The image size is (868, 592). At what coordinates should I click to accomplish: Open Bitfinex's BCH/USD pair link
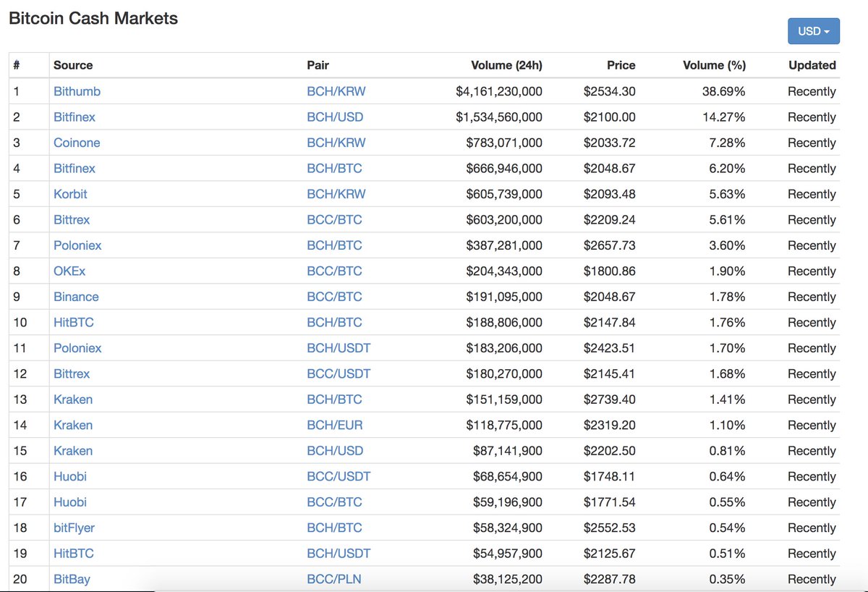point(335,117)
